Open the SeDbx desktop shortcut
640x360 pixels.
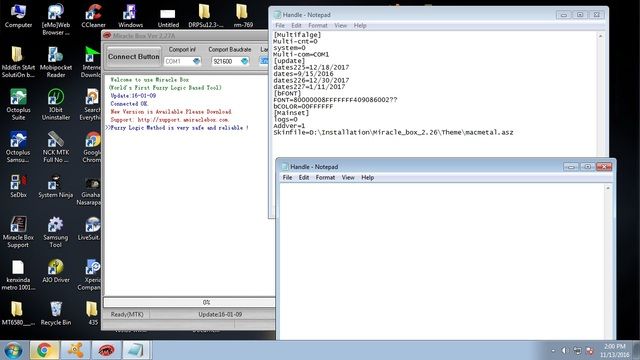pos(18,186)
